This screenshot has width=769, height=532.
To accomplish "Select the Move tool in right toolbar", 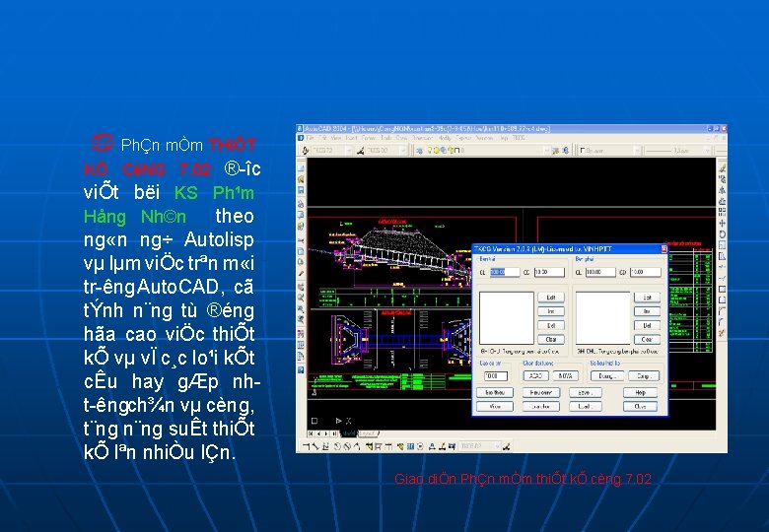I will [722, 224].
